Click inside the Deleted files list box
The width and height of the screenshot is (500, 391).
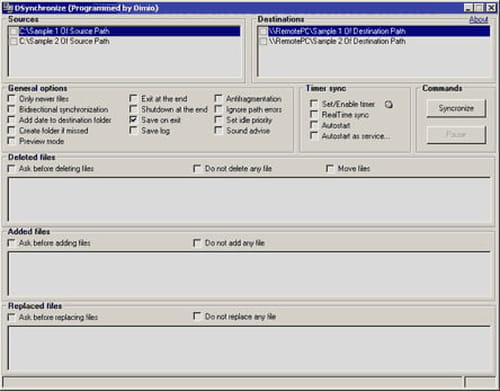click(x=249, y=199)
